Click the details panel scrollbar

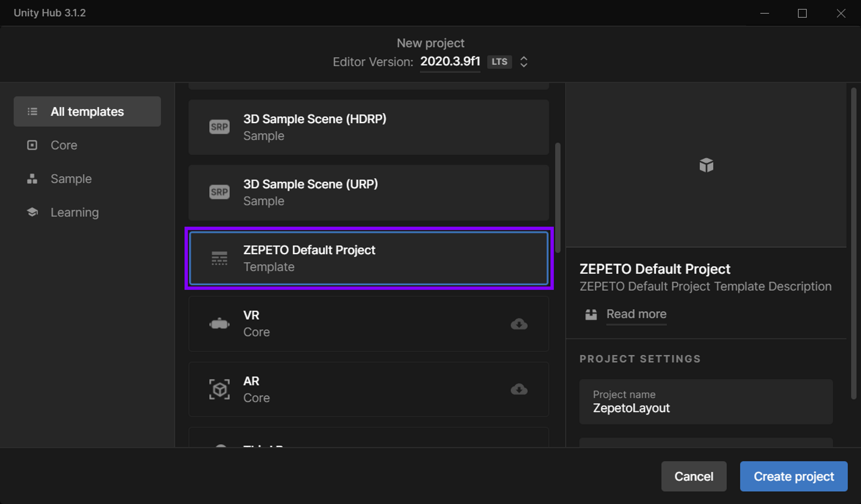coord(854,243)
